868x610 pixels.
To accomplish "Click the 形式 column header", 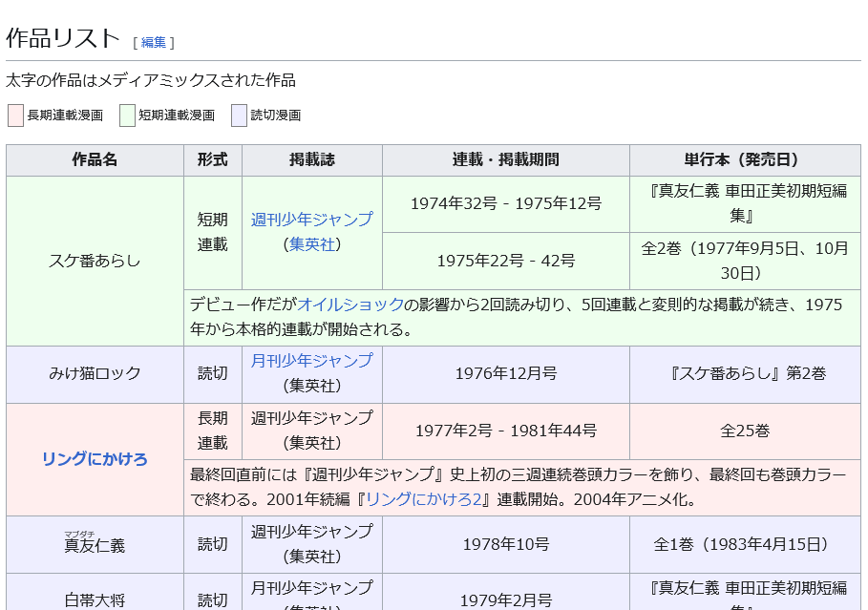I will coord(213,160).
